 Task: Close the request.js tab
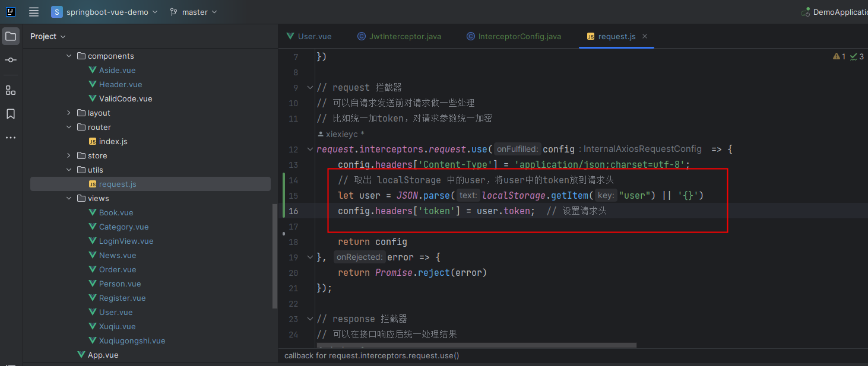pos(645,36)
